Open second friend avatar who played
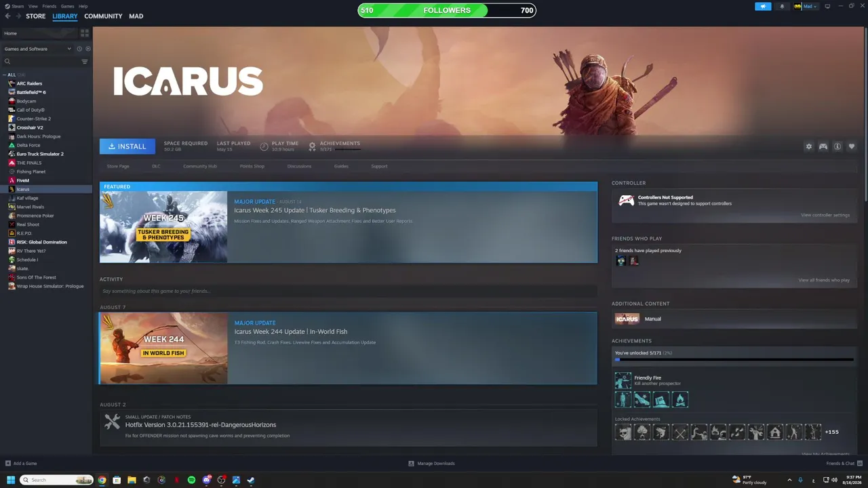 coord(633,261)
